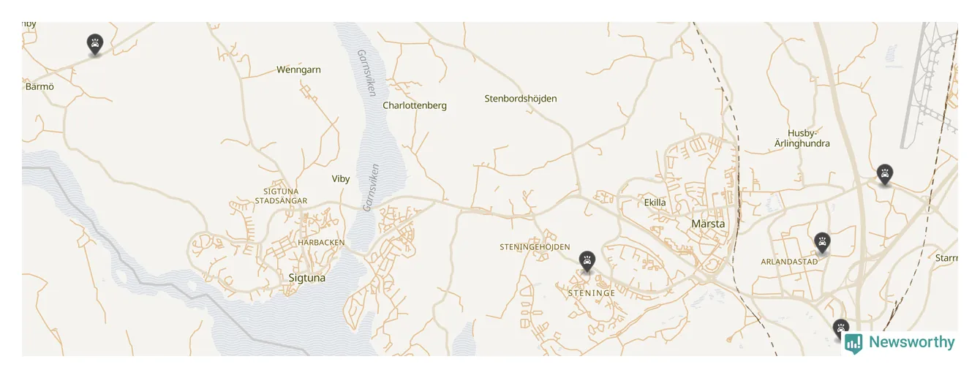Screen dimensions: 980x378
Task: Click the Ekilla label near Märsta
Action: click(x=655, y=203)
